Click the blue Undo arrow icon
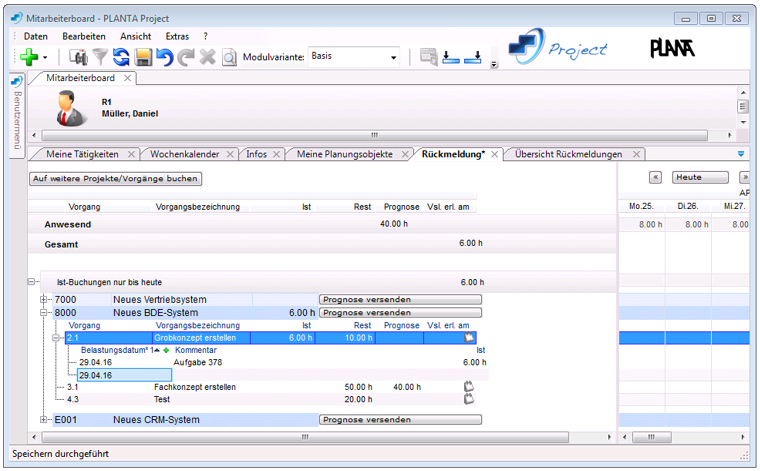The height and width of the screenshot is (471, 760). pyautogui.click(x=164, y=57)
